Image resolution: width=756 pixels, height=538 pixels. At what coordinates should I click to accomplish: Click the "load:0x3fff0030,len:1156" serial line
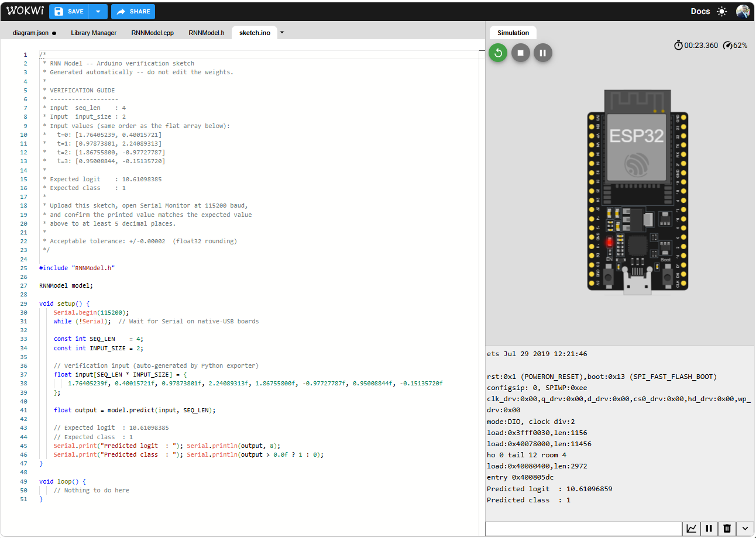[x=537, y=433]
